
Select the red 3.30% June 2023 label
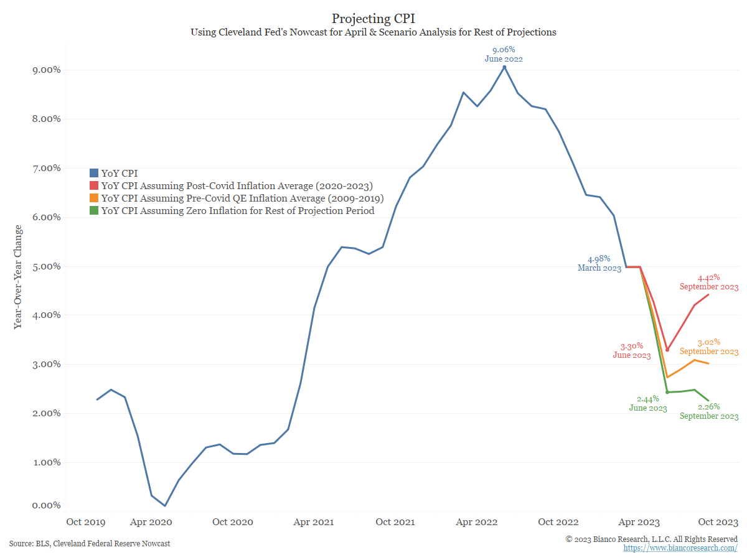coord(632,351)
